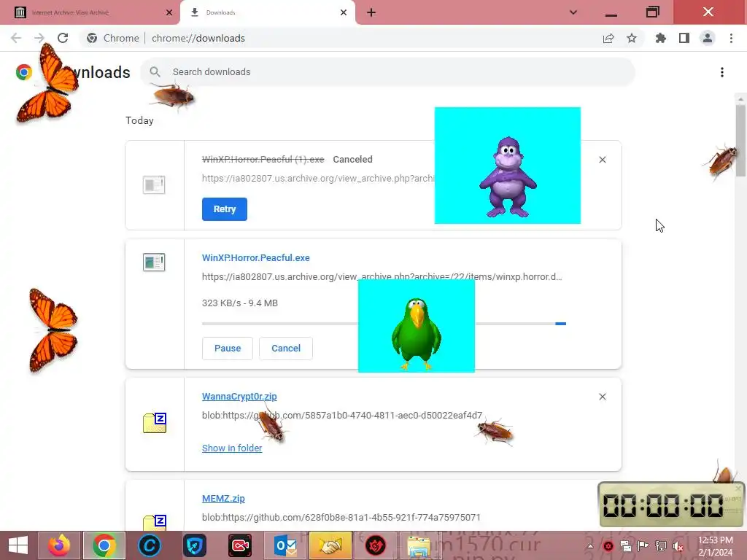
Task: Open a new tab with plus button
Action: (371, 12)
